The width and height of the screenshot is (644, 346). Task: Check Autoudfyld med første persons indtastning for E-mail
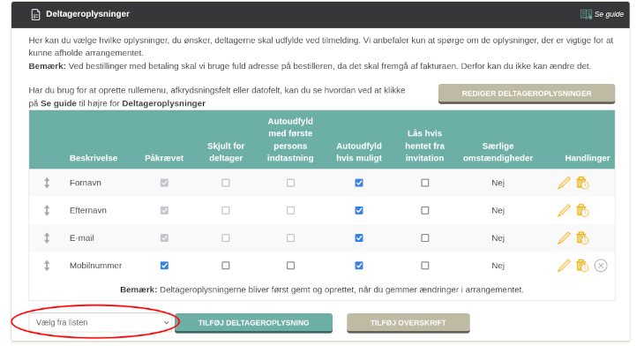[290, 238]
